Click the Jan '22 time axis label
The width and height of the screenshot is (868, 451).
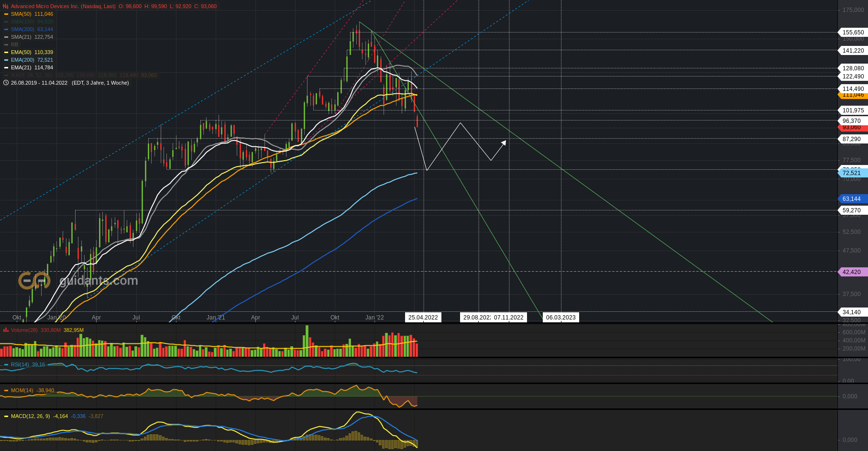click(374, 318)
